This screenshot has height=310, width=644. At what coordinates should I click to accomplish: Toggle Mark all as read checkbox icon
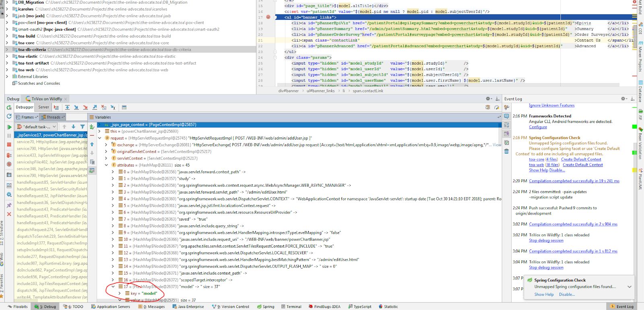pyautogui.click(x=507, y=143)
